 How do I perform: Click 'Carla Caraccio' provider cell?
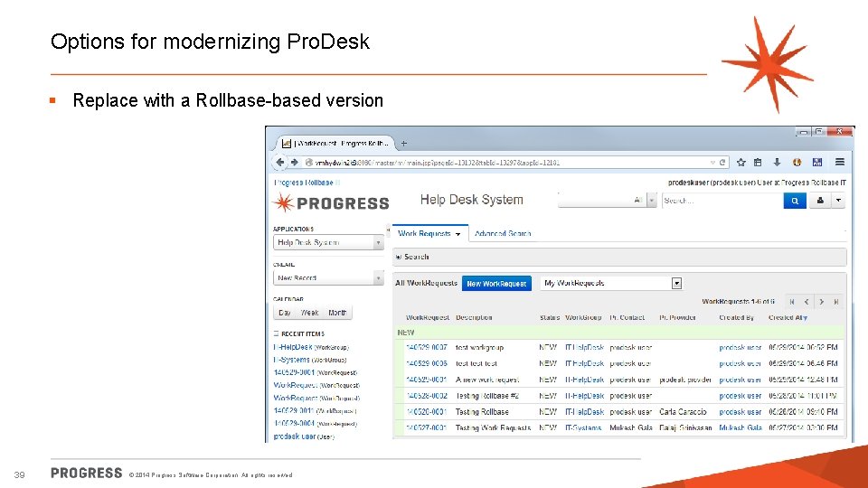click(x=684, y=412)
